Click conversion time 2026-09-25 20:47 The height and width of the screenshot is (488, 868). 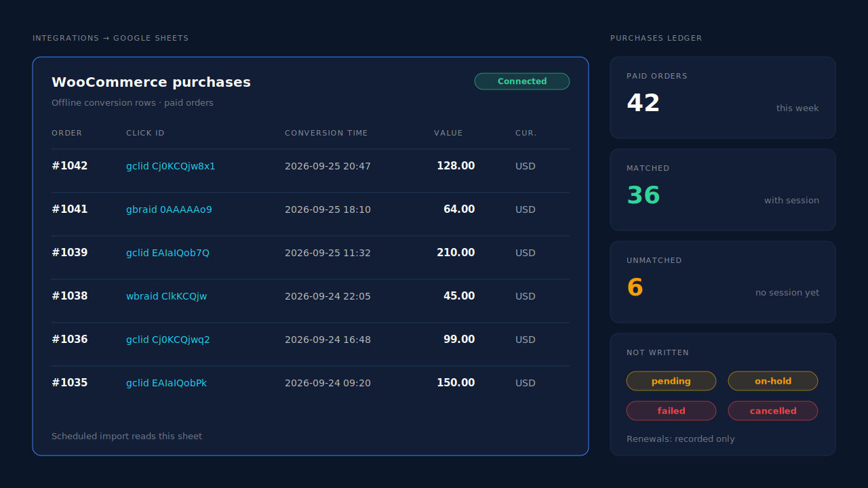click(x=328, y=166)
